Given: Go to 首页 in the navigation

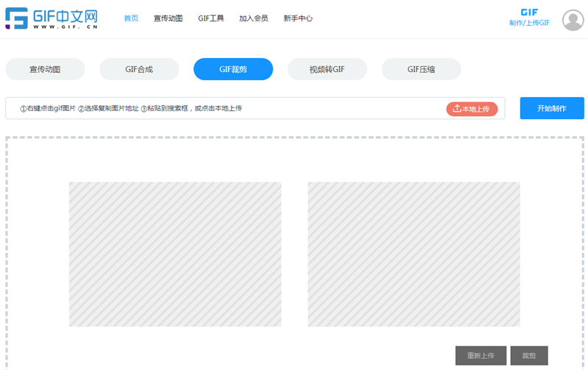Looking at the screenshot, I should (132, 18).
